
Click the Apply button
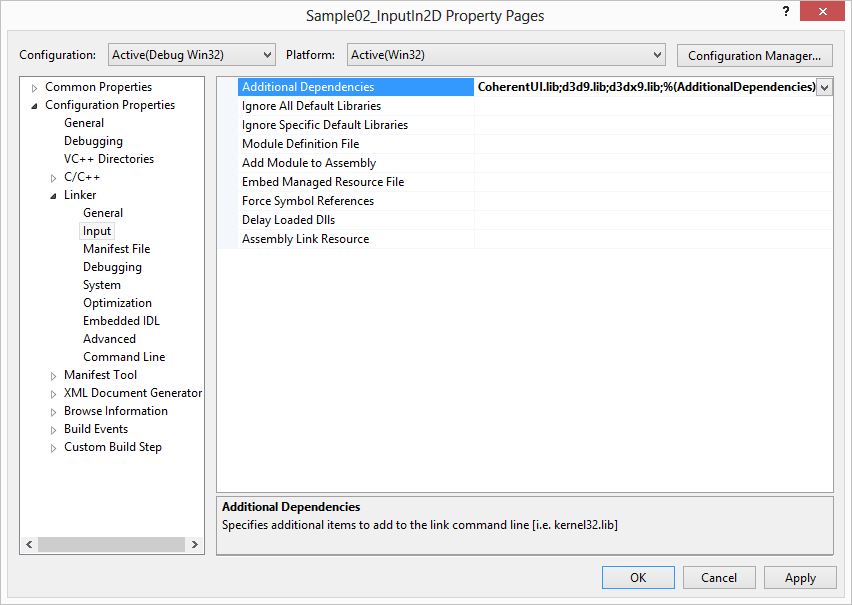click(x=800, y=577)
